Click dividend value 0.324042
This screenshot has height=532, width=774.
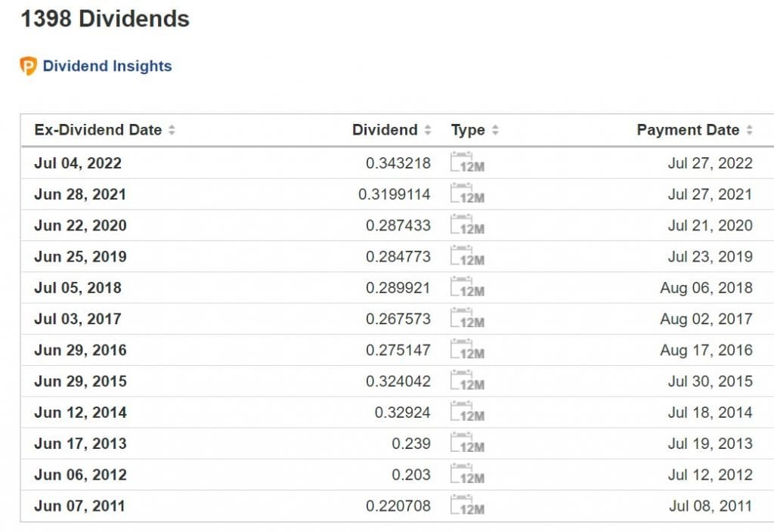(x=398, y=381)
